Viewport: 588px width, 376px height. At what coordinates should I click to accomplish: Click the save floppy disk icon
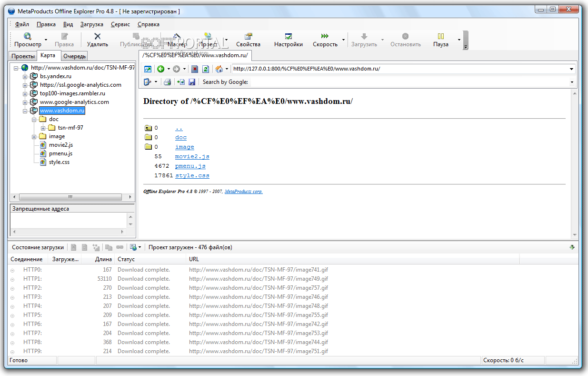(x=192, y=82)
